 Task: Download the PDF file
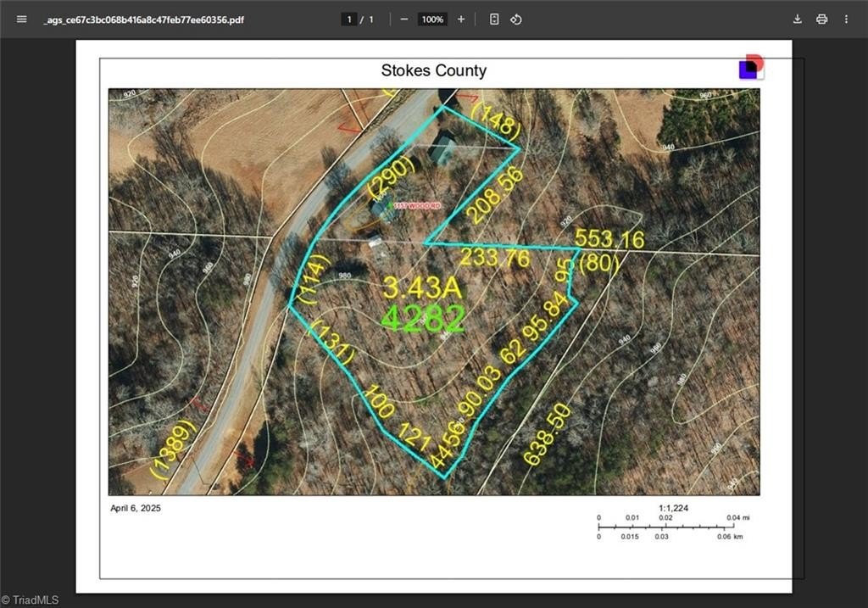click(x=798, y=19)
